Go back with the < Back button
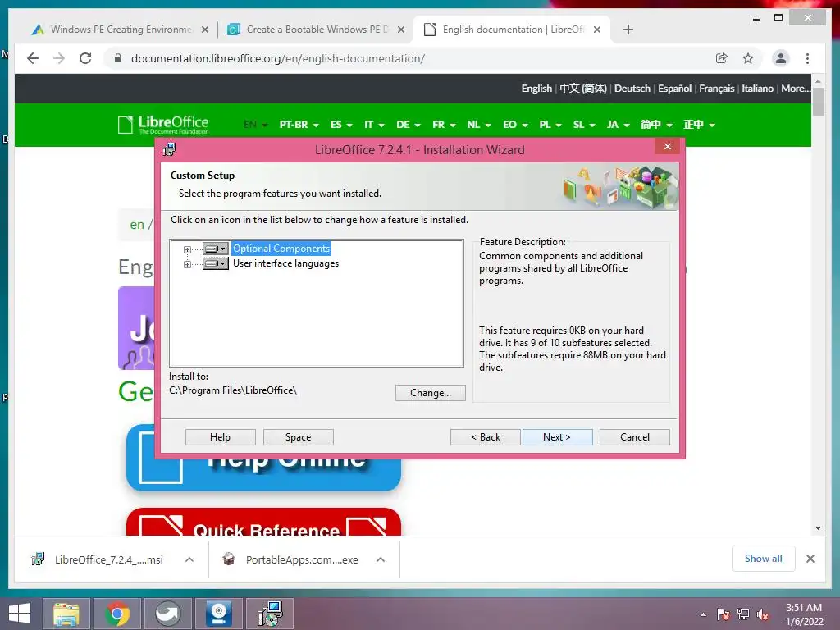The height and width of the screenshot is (630, 840). tap(486, 437)
